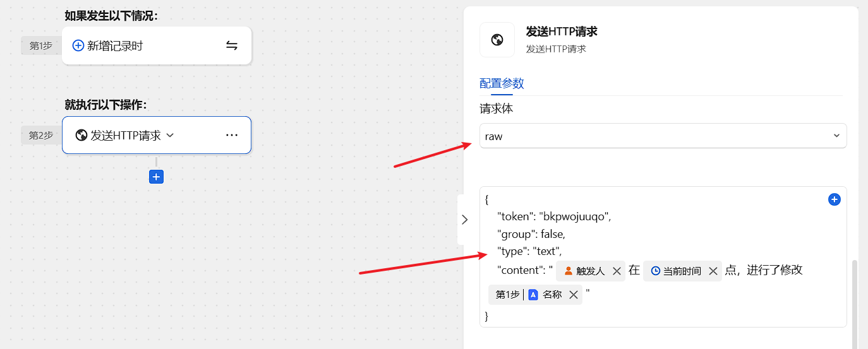Screen dimensions: 868x349
Task: Open the raw request body dropdown
Action: pyautogui.click(x=663, y=136)
